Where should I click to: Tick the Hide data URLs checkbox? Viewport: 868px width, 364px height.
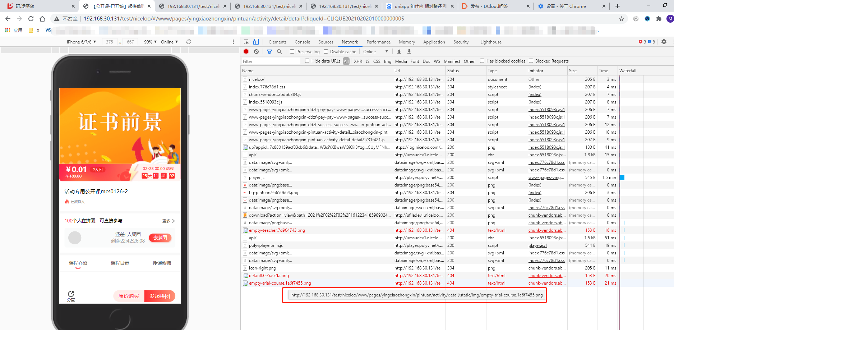307,61
